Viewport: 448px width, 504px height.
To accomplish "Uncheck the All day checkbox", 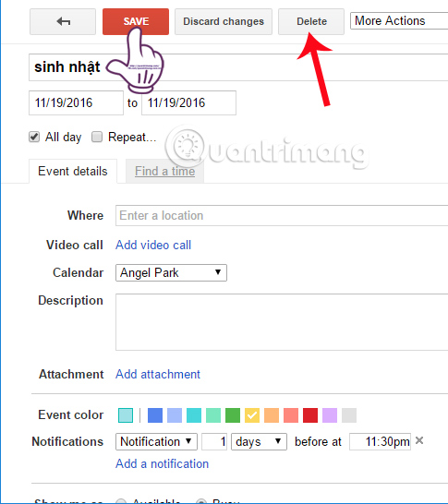I will tap(34, 137).
